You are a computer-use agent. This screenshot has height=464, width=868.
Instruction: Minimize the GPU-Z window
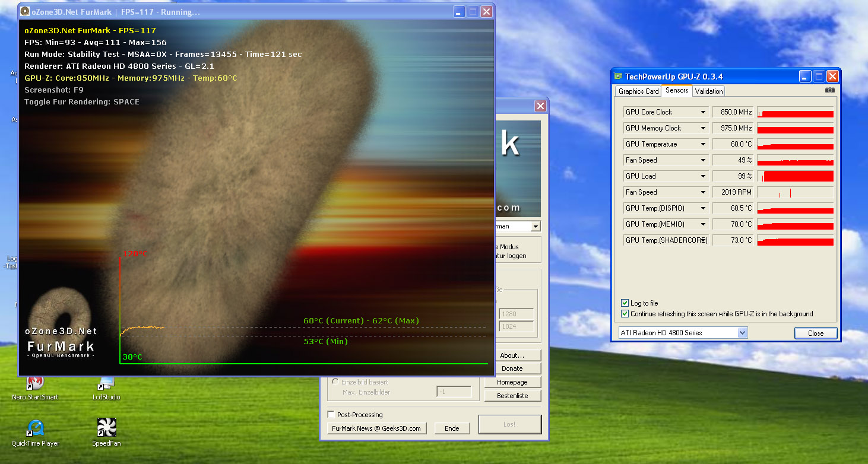[805, 77]
